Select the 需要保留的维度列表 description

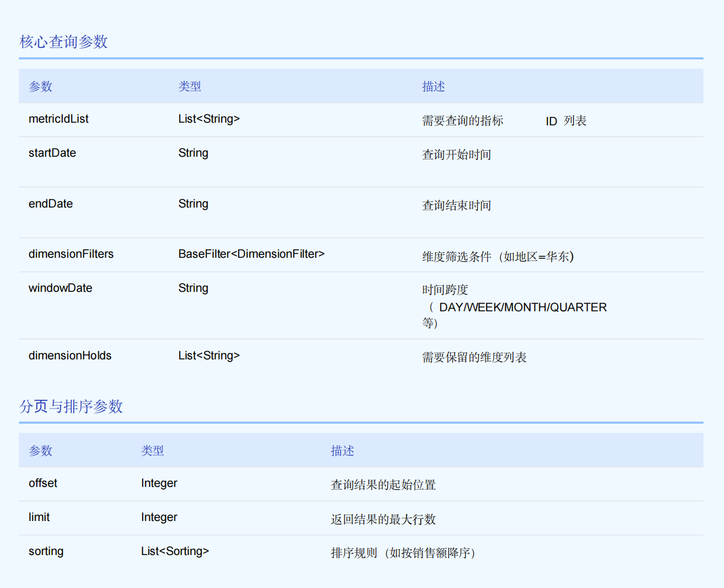pyautogui.click(x=474, y=357)
